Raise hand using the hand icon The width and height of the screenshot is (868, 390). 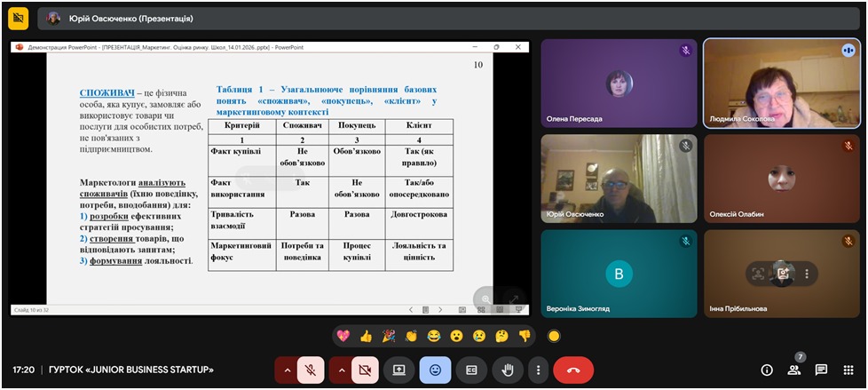[x=509, y=370]
